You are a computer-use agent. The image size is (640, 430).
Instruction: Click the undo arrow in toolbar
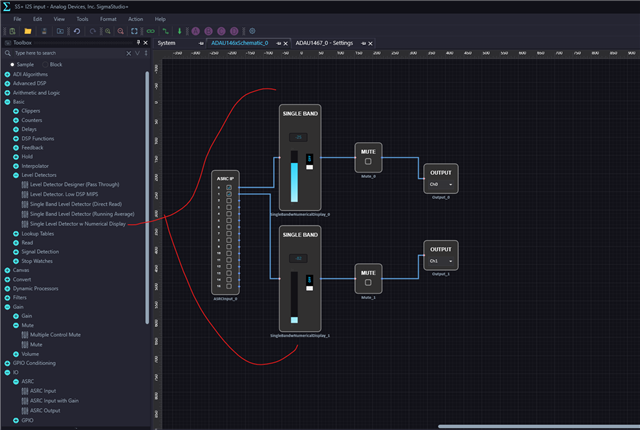click(x=77, y=31)
